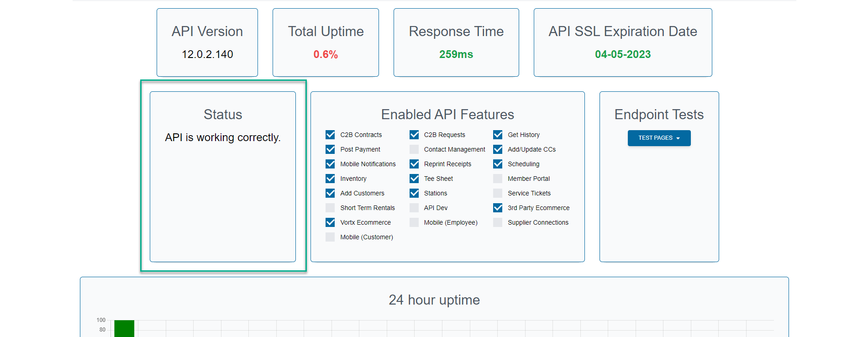Disable the 3rd Party Ecommerce checkbox

[x=498, y=208]
